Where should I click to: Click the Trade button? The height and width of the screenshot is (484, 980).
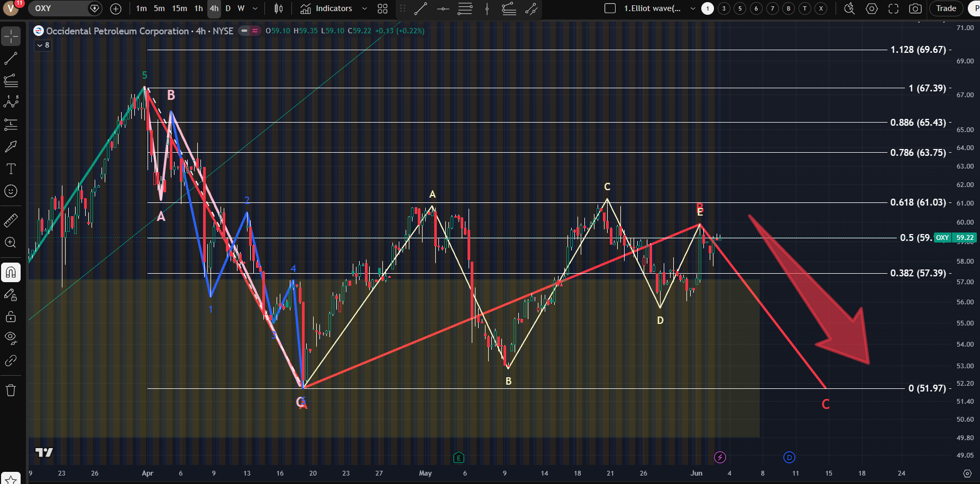(946, 8)
